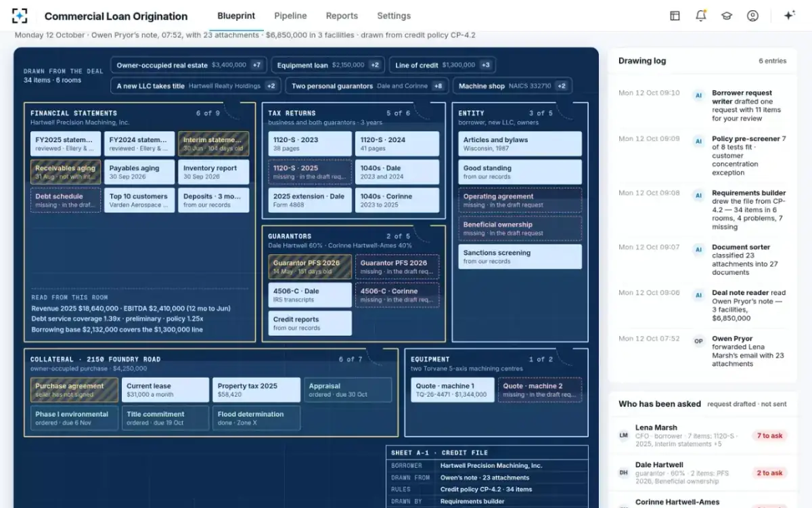Click the AI avatar beside Deal note reader
Image resolution: width=812 pixels, height=508 pixels.
click(x=698, y=295)
